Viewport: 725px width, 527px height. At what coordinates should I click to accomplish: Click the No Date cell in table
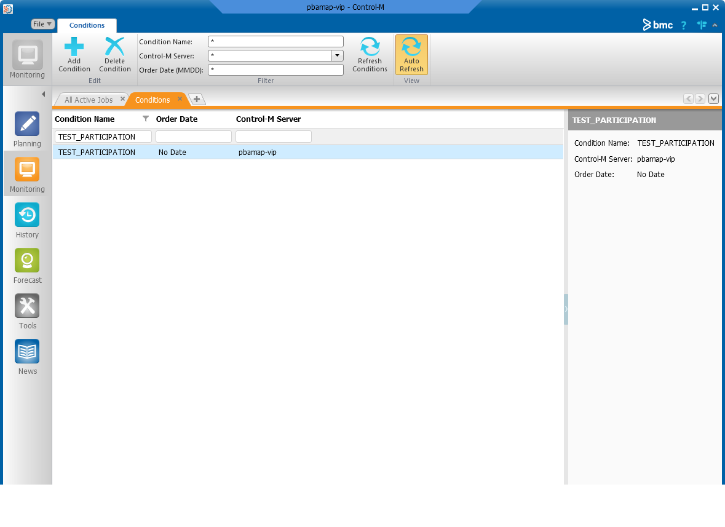click(x=172, y=152)
